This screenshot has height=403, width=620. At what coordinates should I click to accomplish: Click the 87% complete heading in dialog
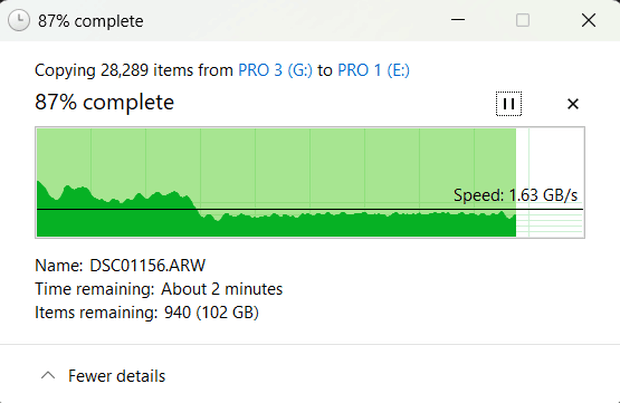coord(104,102)
